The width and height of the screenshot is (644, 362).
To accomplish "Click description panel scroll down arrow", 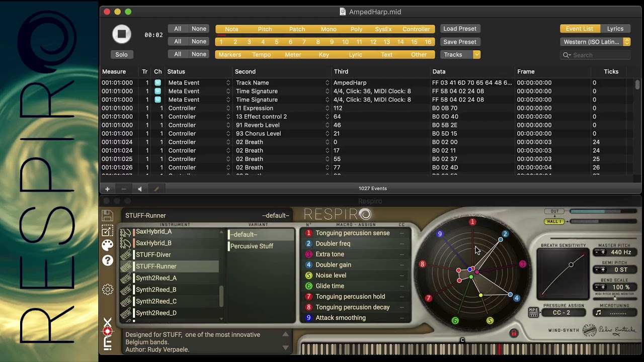I will click(285, 347).
